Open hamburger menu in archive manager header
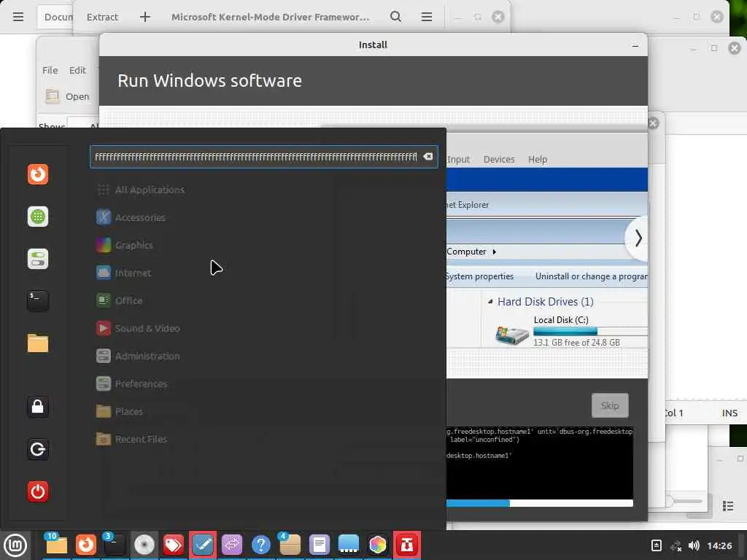Image resolution: width=747 pixels, height=560 pixels. (427, 17)
